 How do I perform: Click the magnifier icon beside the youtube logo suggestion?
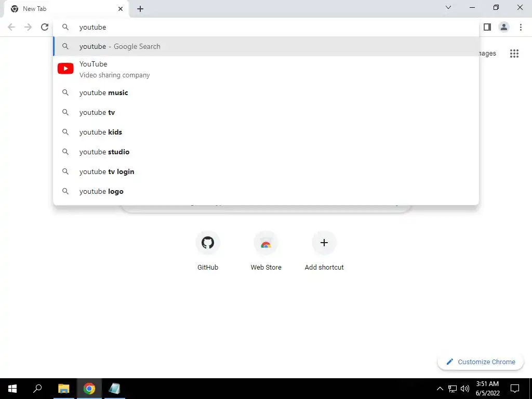(x=65, y=191)
